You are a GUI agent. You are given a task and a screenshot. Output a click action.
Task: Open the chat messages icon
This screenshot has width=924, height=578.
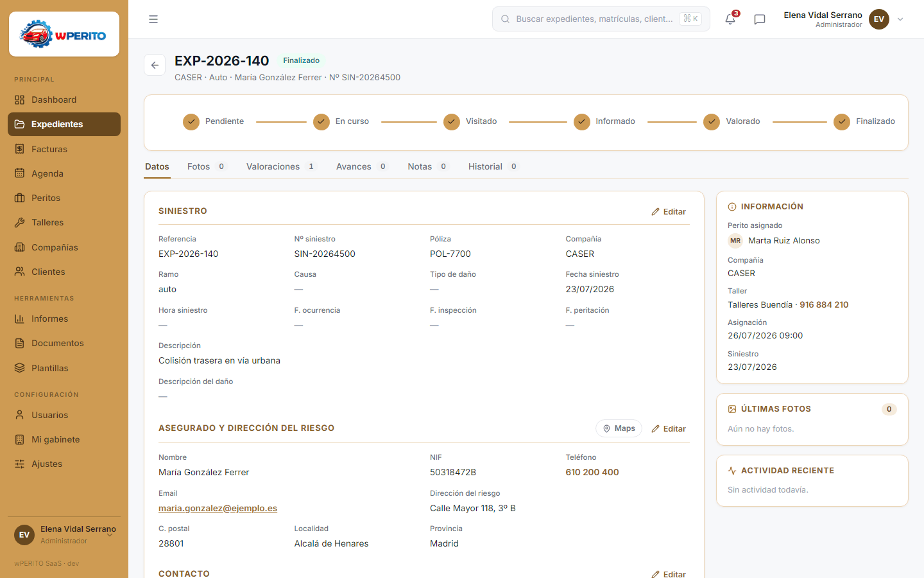(x=760, y=19)
